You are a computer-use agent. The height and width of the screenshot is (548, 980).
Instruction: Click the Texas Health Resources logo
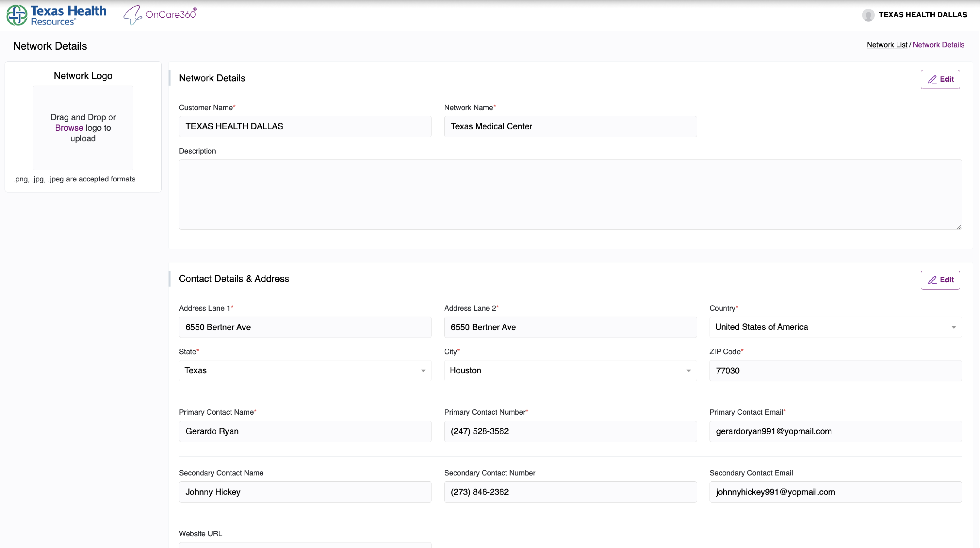(56, 15)
